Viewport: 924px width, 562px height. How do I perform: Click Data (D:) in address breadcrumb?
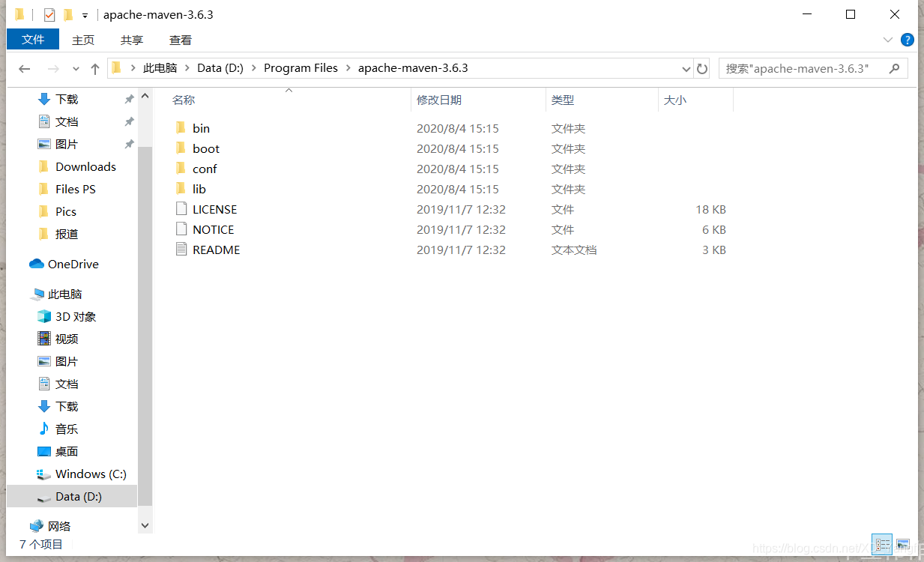(x=220, y=68)
